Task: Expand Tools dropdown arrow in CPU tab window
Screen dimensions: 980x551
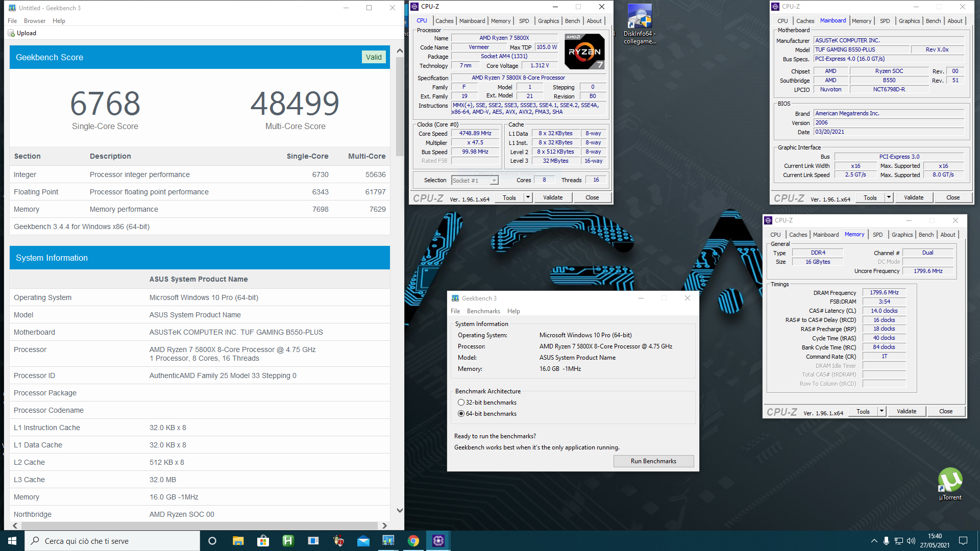Action: coord(528,197)
